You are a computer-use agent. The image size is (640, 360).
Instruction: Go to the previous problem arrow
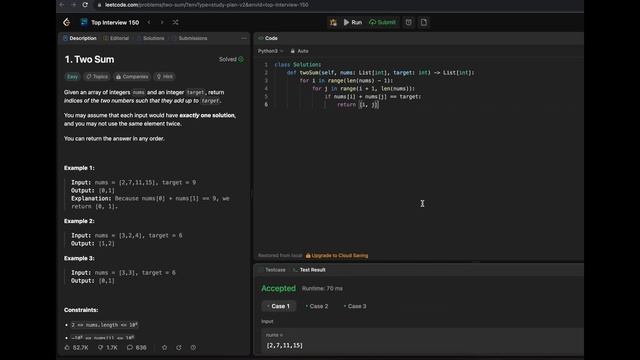click(x=149, y=22)
